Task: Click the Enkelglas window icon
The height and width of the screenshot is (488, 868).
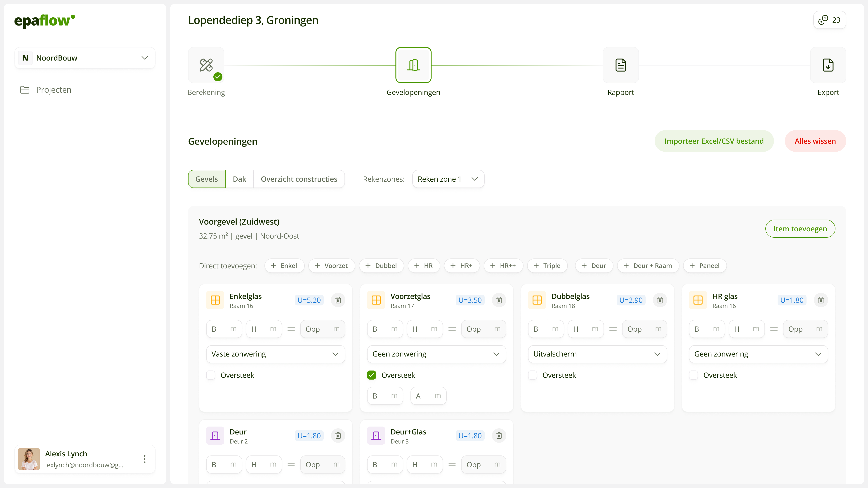Action: pyautogui.click(x=215, y=300)
